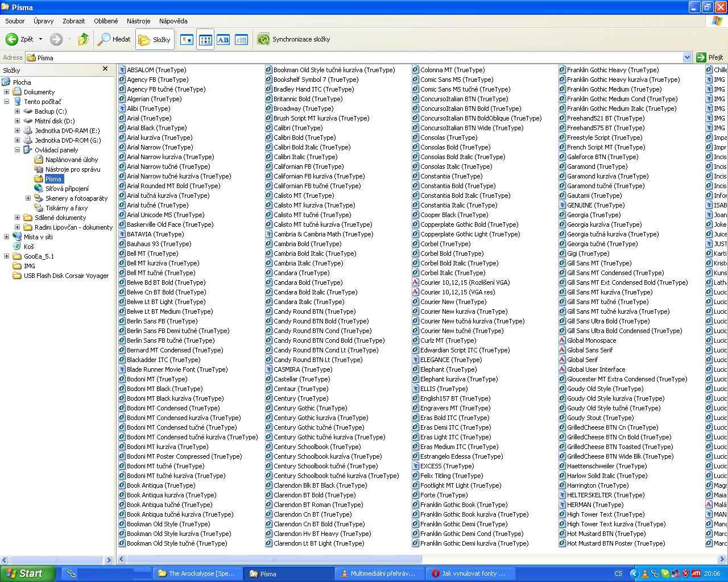Screen dimensions: 728x582
Task: Select CASMIRA (TrueType) font icon
Action: (x=269, y=369)
